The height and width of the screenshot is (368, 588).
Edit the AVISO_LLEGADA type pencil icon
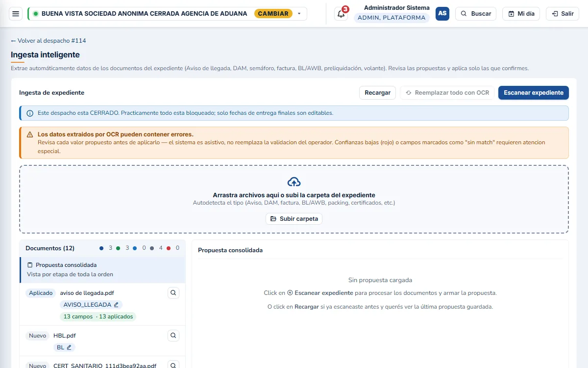tap(116, 305)
